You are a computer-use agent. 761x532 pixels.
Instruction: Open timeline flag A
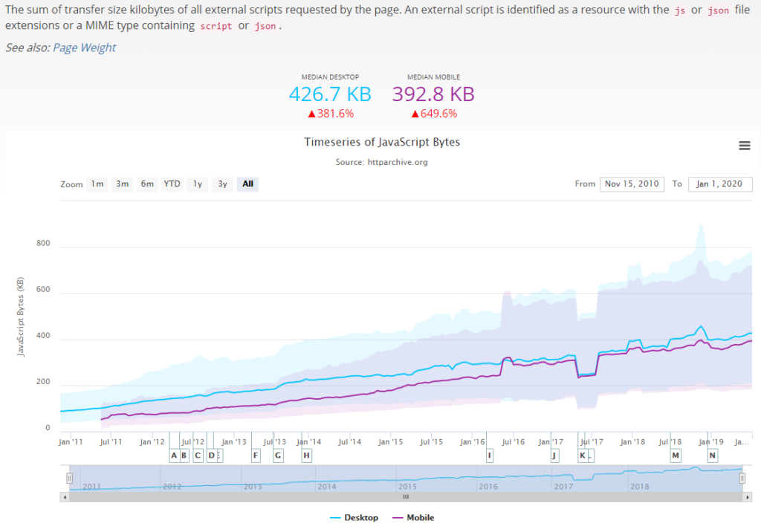click(174, 455)
